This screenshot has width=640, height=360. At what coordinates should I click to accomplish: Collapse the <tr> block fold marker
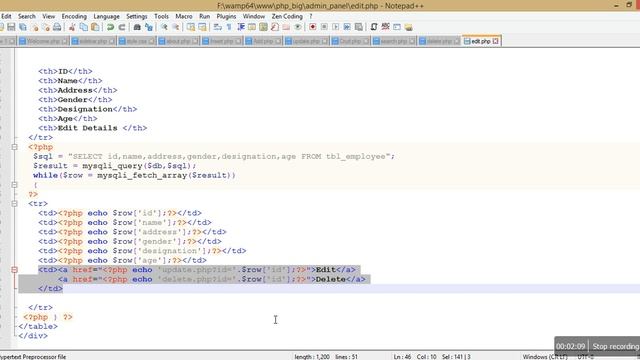click(14, 204)
